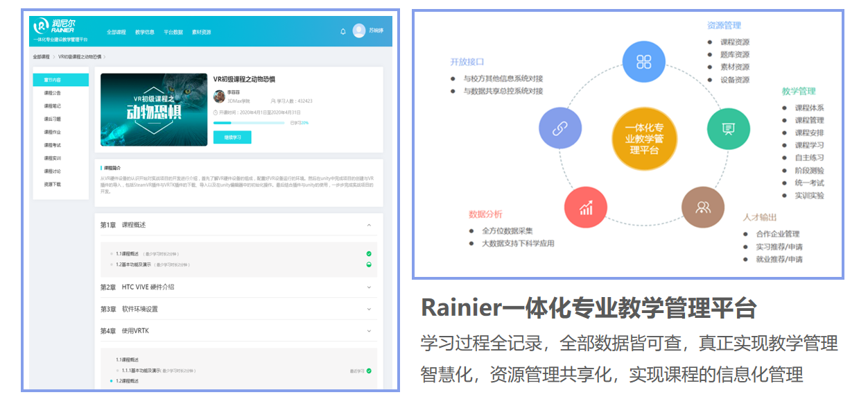
Task: Open notifications with the bell icon
Action: click(x=342, y=31)
